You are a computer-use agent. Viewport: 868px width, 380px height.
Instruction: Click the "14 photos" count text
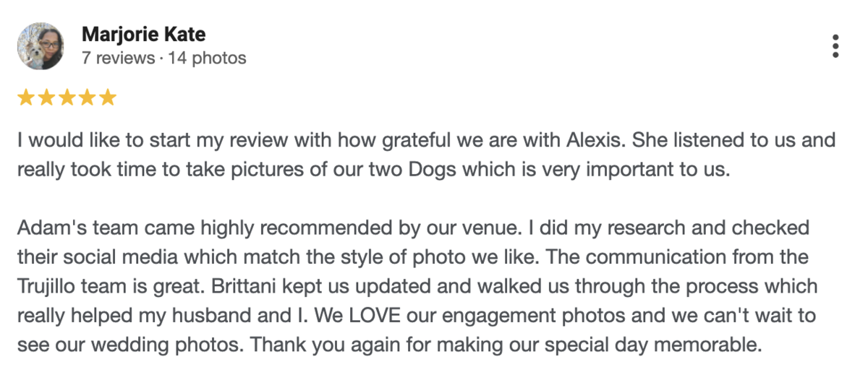click(x=208, y=58)
